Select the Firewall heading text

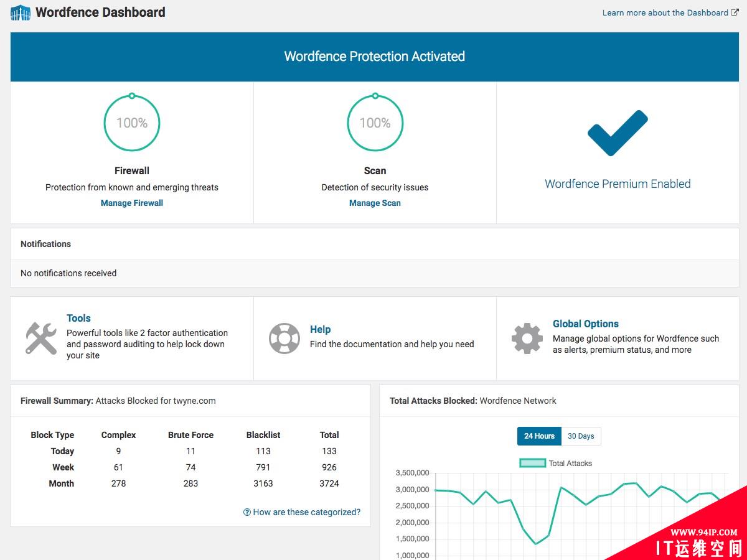point(132,170)
